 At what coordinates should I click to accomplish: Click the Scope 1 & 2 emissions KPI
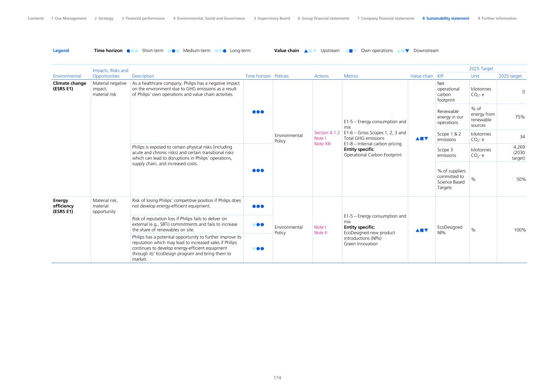(449, 137)
